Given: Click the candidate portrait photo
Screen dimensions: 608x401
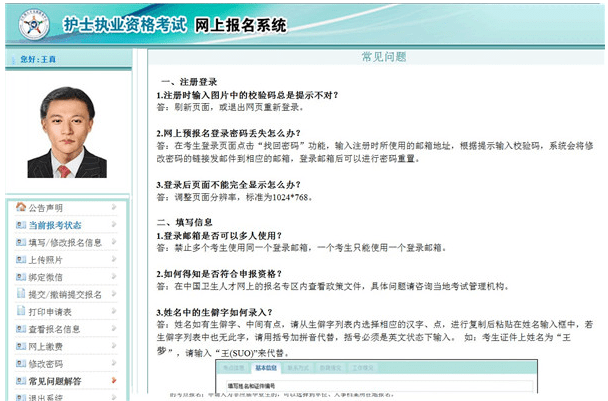Looking at the screenshot, I should click(x=67, y=132).
